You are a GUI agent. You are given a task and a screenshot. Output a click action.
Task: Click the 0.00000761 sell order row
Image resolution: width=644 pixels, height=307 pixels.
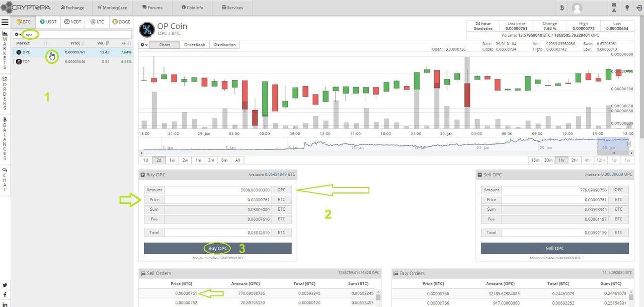[x=258, y=293]
